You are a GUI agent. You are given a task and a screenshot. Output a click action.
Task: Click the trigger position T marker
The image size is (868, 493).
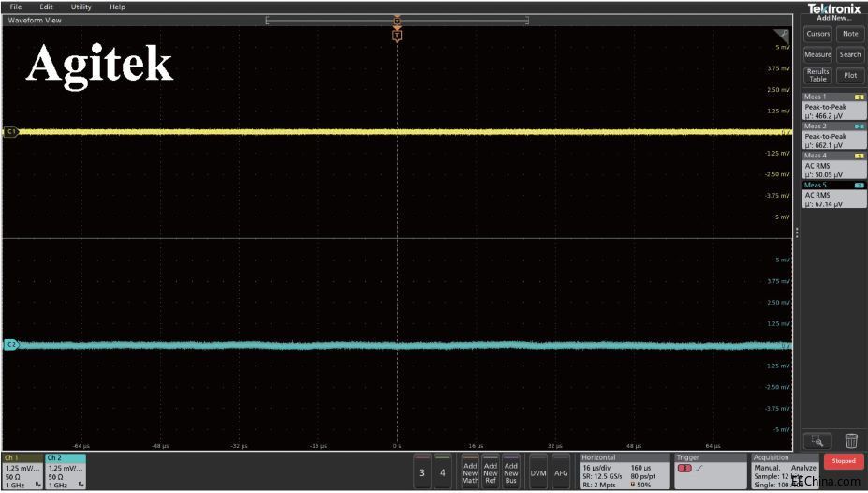point(397,36)
